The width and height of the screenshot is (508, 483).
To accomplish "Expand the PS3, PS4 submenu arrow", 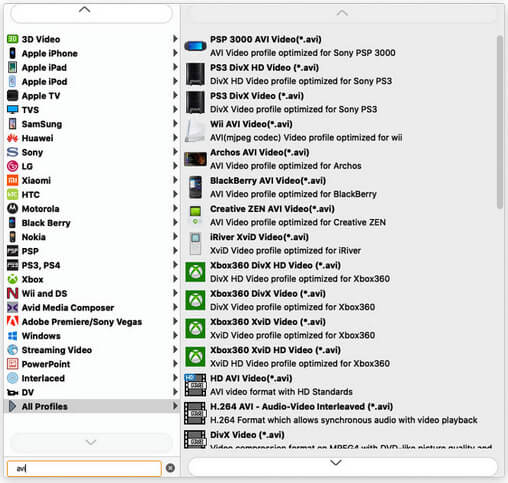I will coord(175,265).
